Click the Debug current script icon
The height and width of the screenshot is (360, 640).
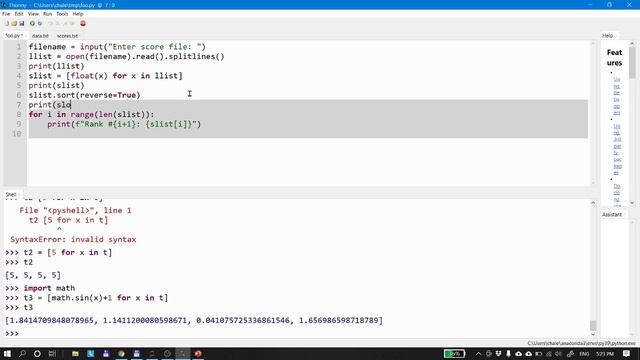[40, 24]
